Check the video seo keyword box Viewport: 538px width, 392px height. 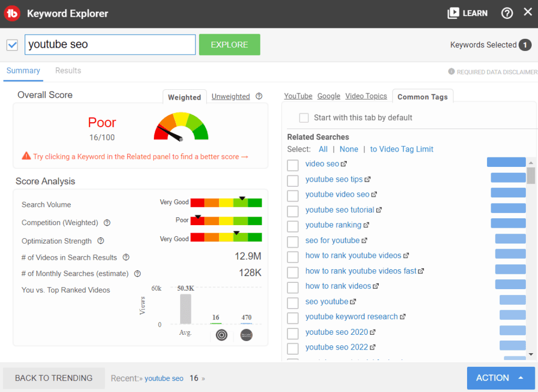[293, 165]
